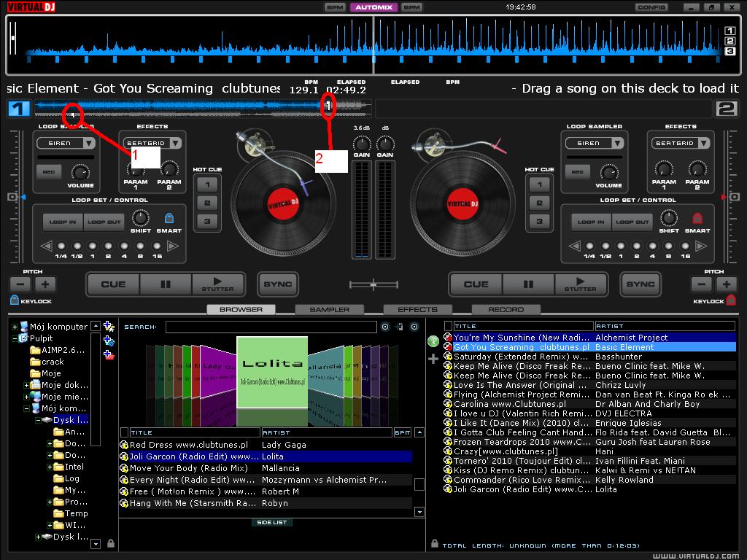Switch to the RECORD tab
Image resolution: width=747 pixels, height=560 pixels.
point(506,309)
